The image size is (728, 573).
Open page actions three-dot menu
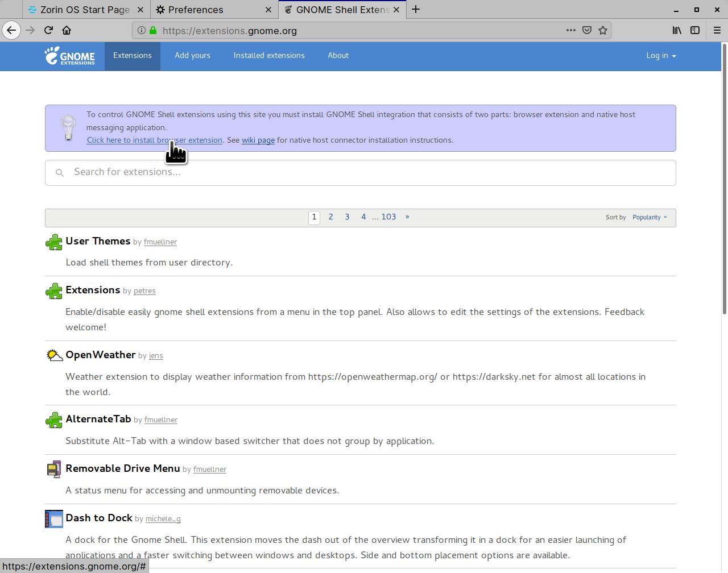[x=570, y=31]
